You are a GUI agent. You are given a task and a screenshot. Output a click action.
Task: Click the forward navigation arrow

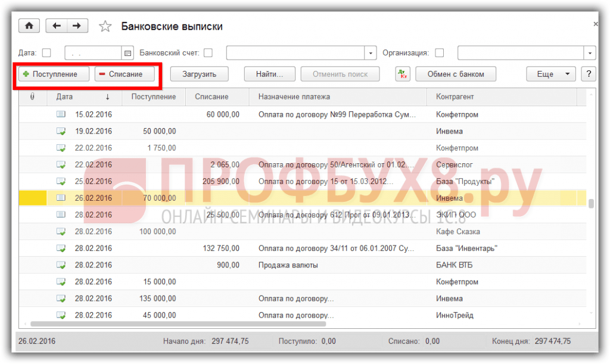(x=77, y=26)
